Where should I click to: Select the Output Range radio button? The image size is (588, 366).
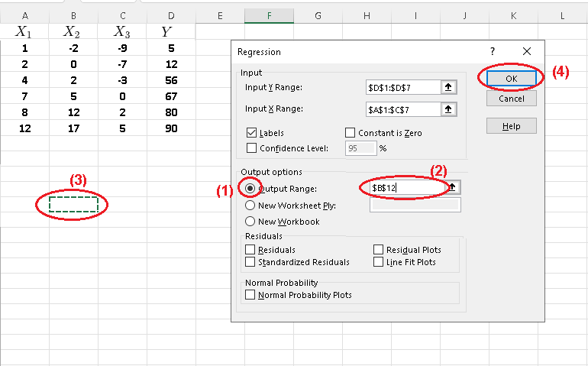point(250,188)
